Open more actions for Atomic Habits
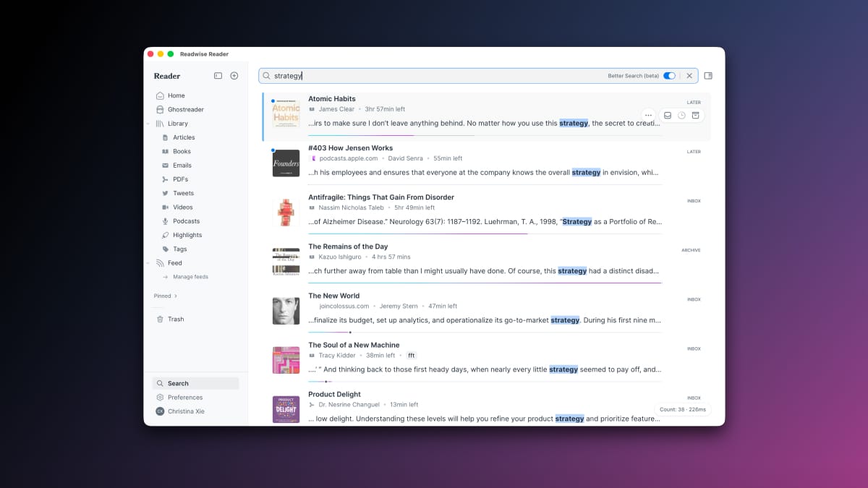The width and height of the screenshot is (868, 488). coord(648,115)
